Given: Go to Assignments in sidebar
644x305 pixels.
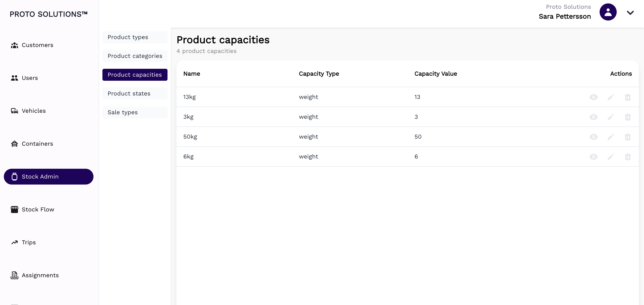Looking at the screenshot, I should [48, 275].
